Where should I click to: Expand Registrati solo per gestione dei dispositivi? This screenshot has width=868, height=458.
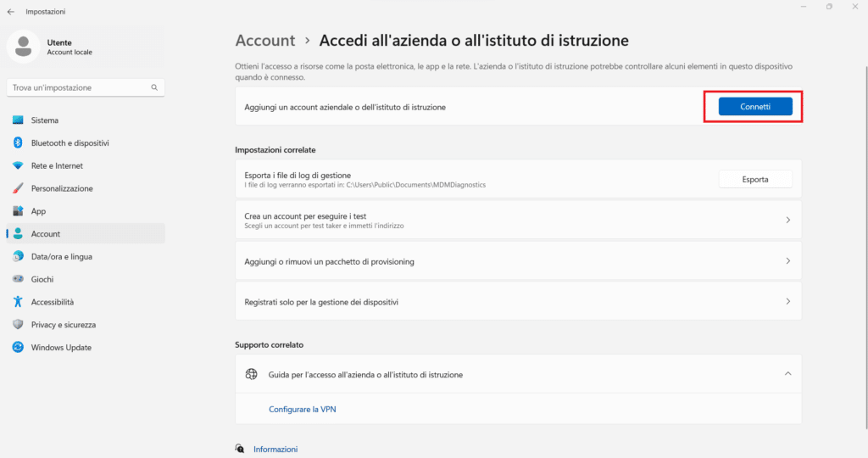[x=518, y=302]
